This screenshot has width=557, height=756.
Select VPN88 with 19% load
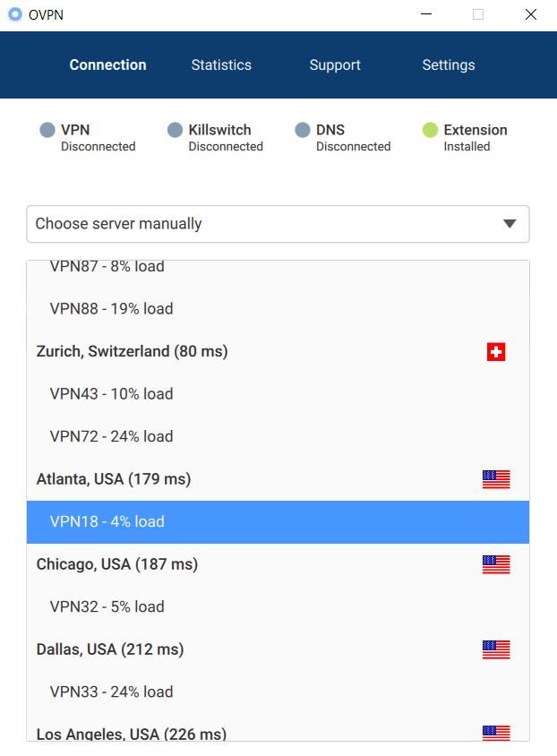(x=110, y=308)
